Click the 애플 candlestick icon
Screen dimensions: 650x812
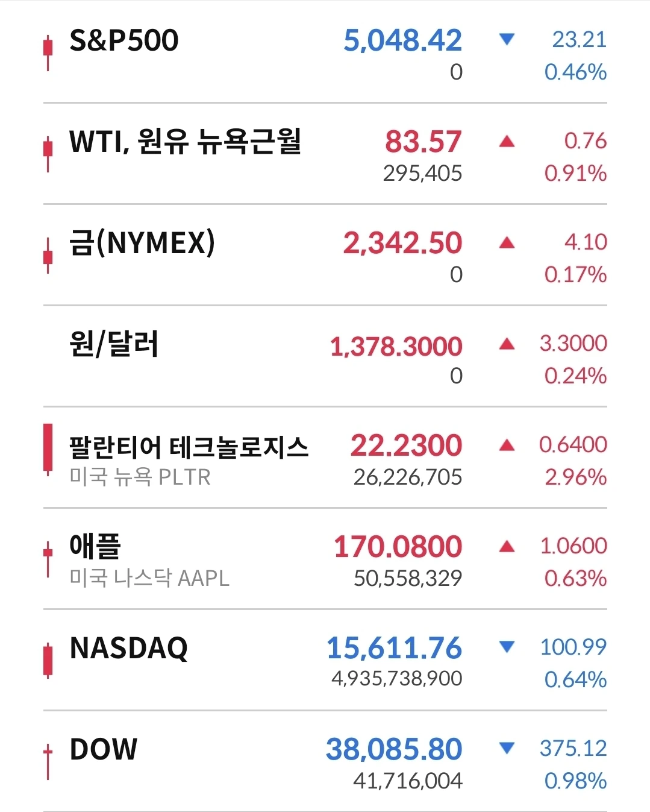[x=48, y=558]
